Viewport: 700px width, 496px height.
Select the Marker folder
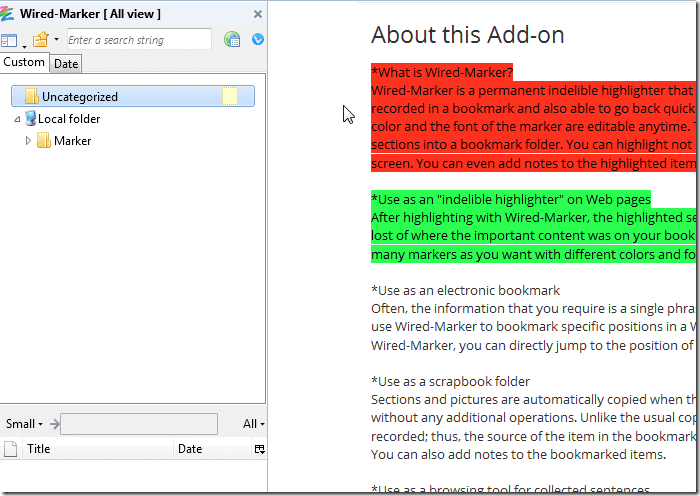(x=72, y=141)
